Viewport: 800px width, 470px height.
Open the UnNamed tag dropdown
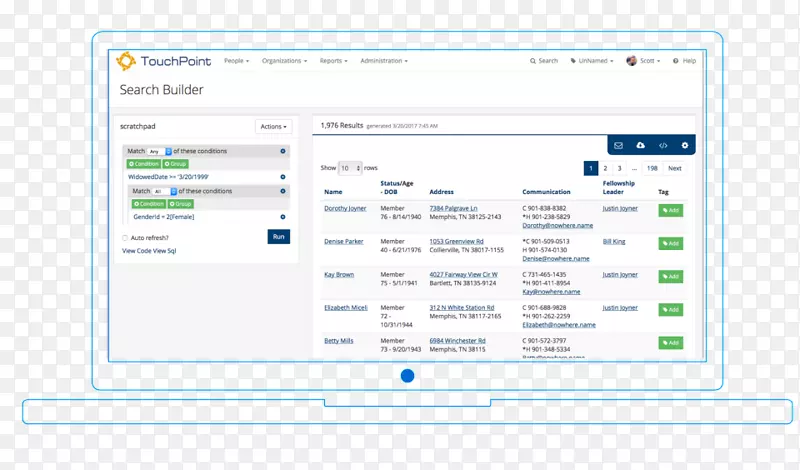[x=591, y=61]
